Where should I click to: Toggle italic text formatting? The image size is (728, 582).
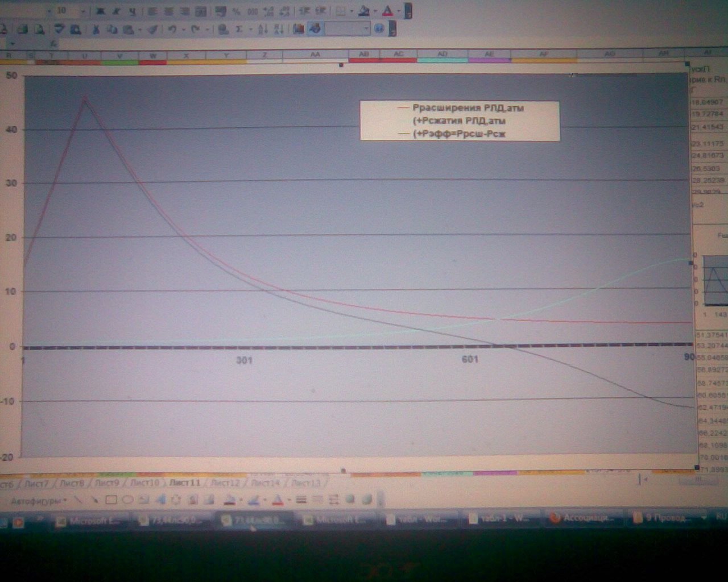tap(117, 11)
